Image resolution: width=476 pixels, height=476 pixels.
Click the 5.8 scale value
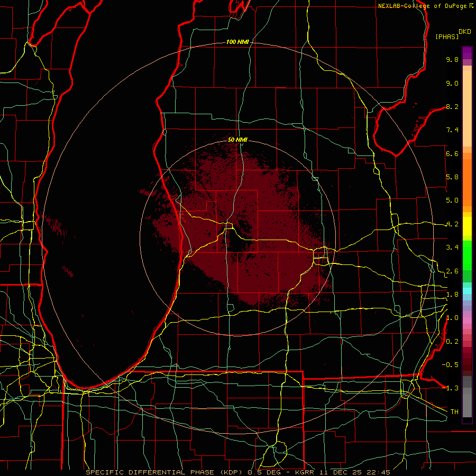452,177
